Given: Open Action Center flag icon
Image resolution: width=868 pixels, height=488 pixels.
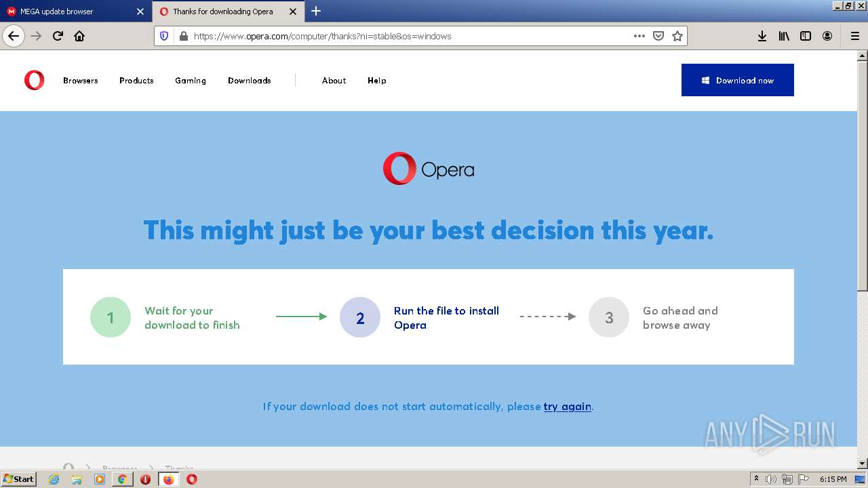Looking at the screenshot, I should click(804, 479).
